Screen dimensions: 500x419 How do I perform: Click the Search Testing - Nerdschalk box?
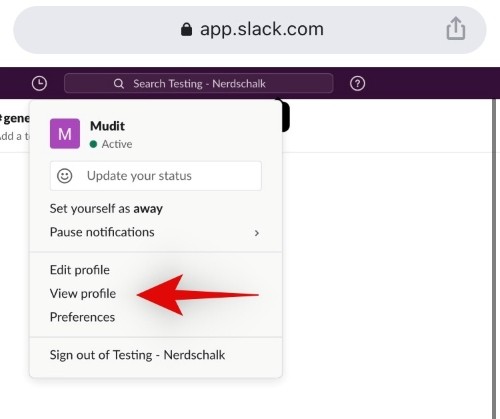(199, 83)
